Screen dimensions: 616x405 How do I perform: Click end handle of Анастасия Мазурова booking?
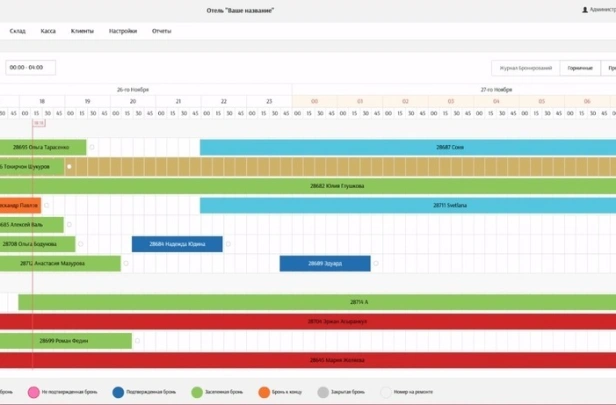click(127, 264)
